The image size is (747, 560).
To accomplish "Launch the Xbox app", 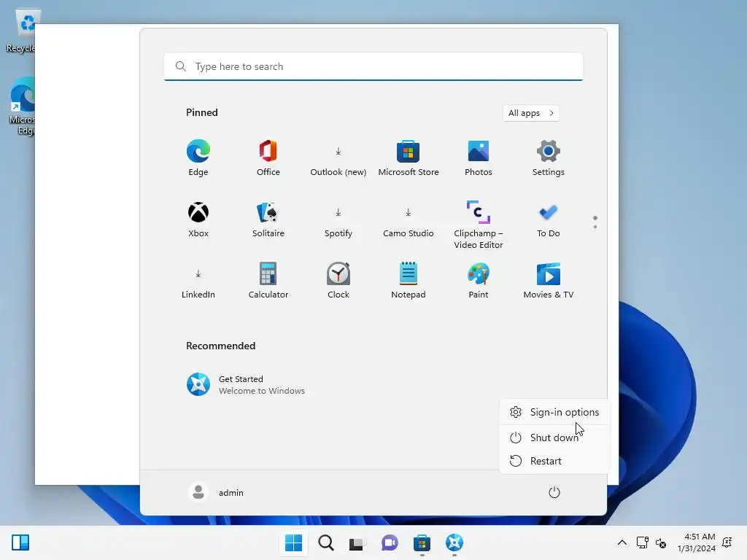I will click(x=198, y=219).
